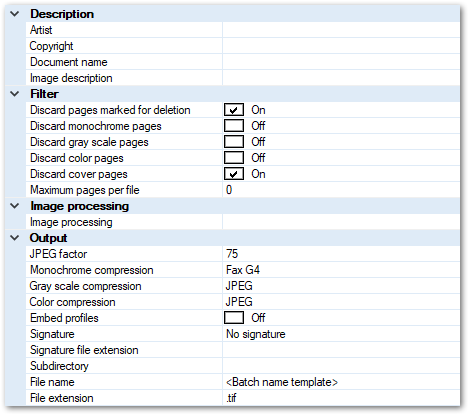Enable Discard gray scale pages checkbox

click(x=234, y=142)
